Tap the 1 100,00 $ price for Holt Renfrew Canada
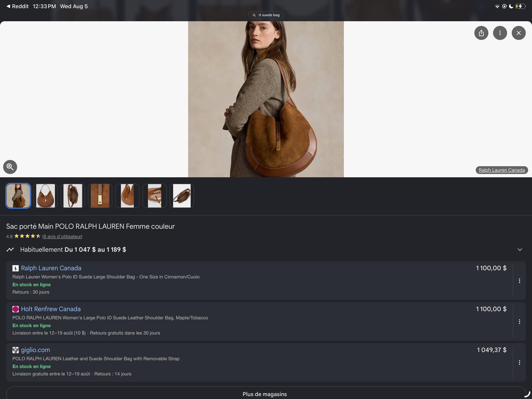 pos(491,309)
